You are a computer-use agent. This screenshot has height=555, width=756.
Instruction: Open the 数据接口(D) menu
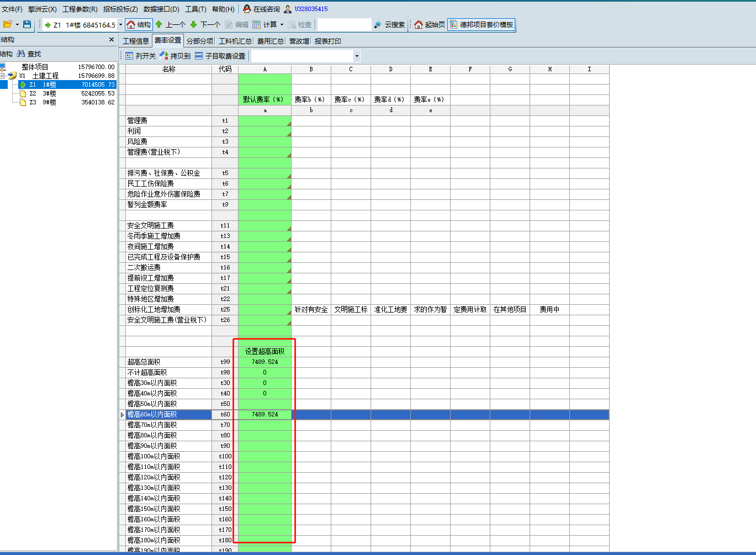[x=161, y=9]
